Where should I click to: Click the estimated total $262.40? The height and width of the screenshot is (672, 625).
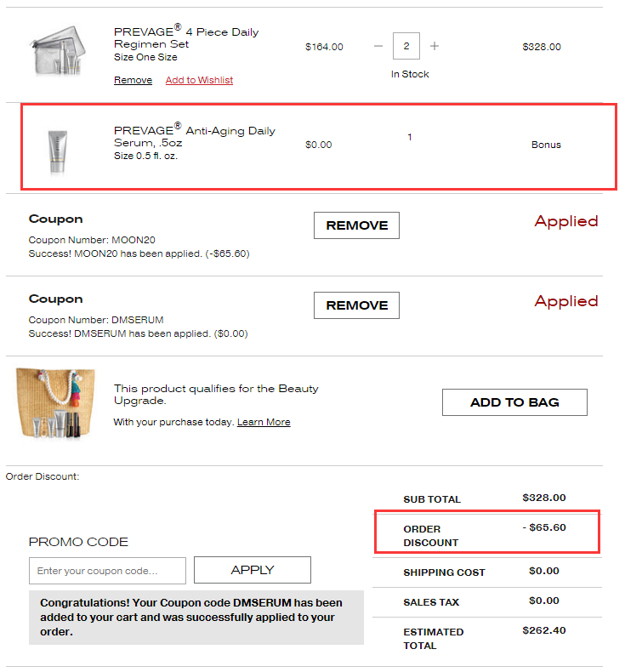point(543,630)
